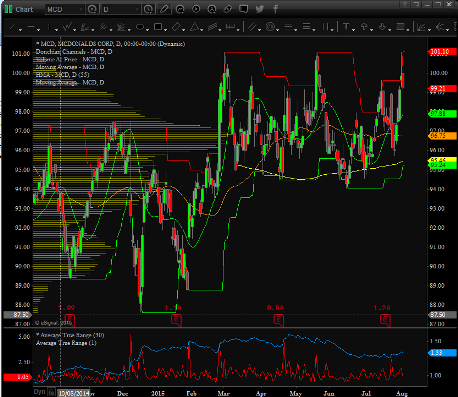The width and height of the screenshot is (458, 397).
Task: Click the user profile circle icon
Action: (212, 9)
